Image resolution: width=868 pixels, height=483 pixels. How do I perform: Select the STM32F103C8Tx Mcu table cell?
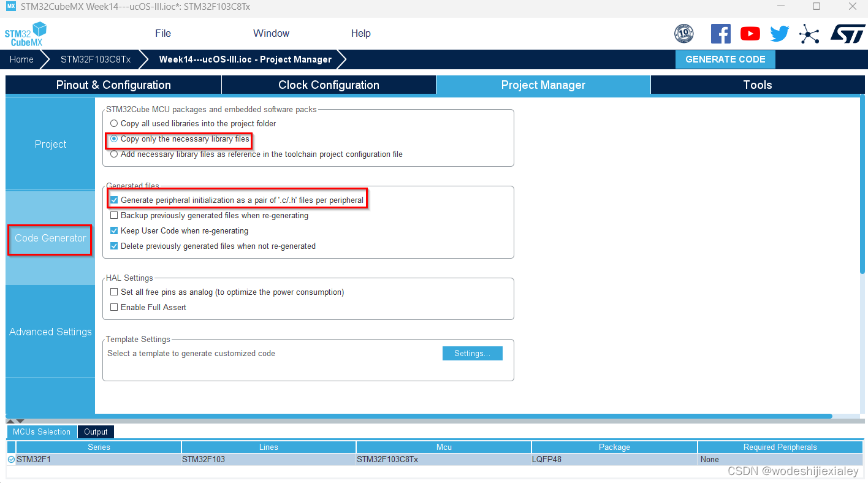tap(444, 459)
